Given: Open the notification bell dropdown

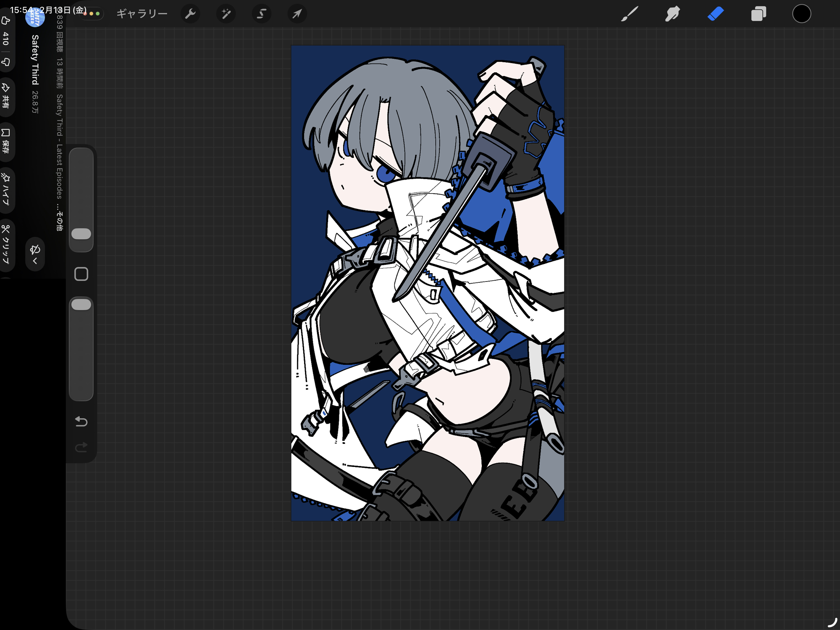Looking at the screenshot, I should pyautogui.click(x=35, y=254).
